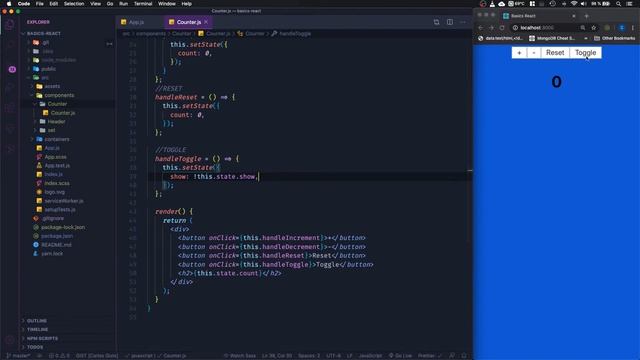Click the plus button in the counter app

point(519,53)
